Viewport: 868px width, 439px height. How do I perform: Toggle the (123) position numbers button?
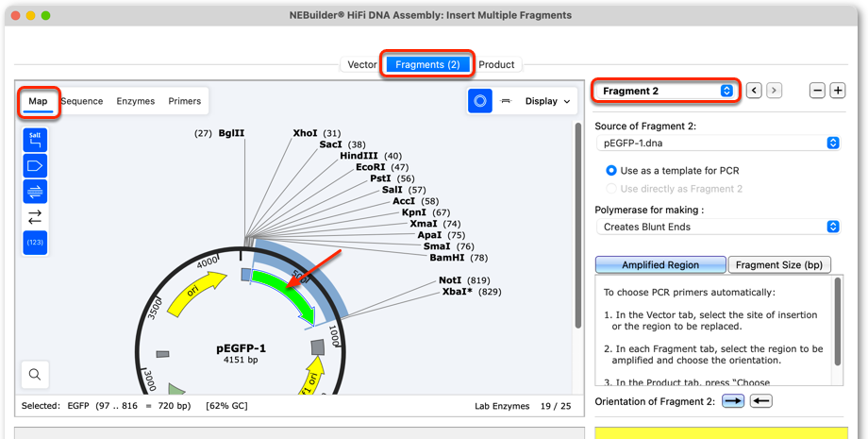[x=35, y=243]
